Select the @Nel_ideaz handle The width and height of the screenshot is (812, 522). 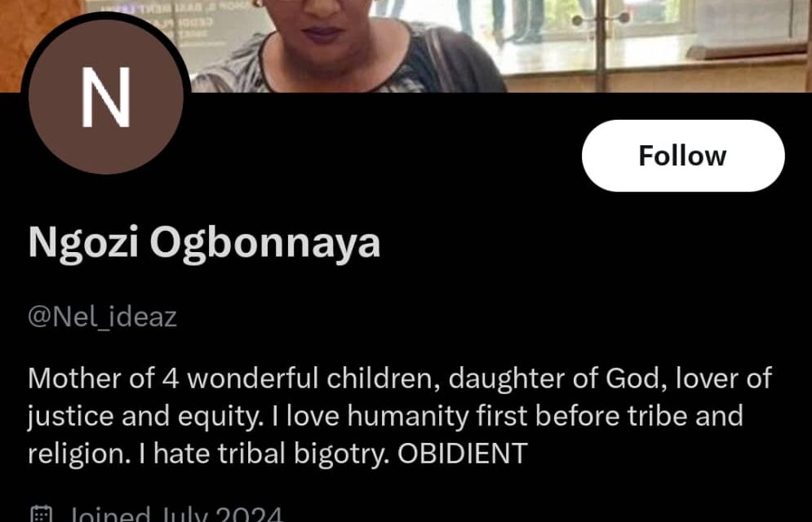pyautogui.click(x=103, y=316)
